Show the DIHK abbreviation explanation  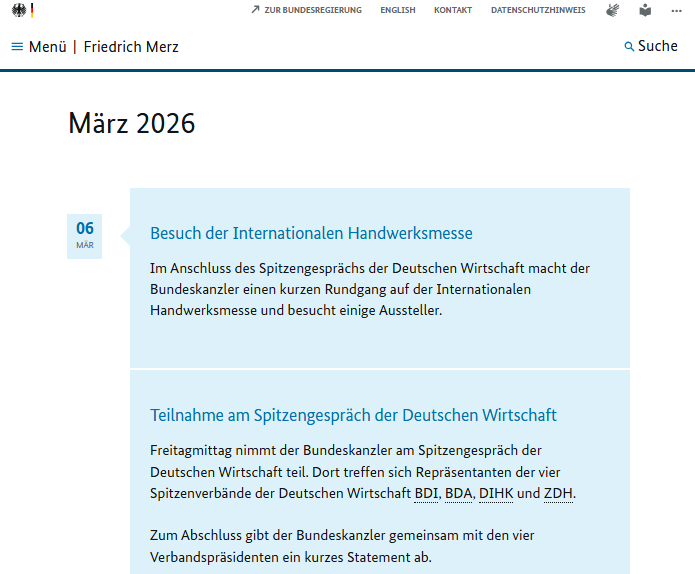pyautogui.click(x=495, y=493)
